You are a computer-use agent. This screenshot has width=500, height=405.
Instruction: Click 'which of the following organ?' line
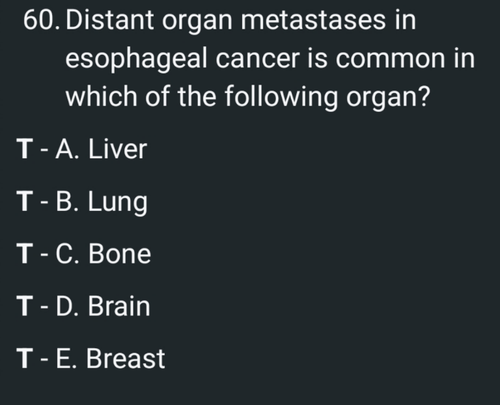[x=248, y=98]
